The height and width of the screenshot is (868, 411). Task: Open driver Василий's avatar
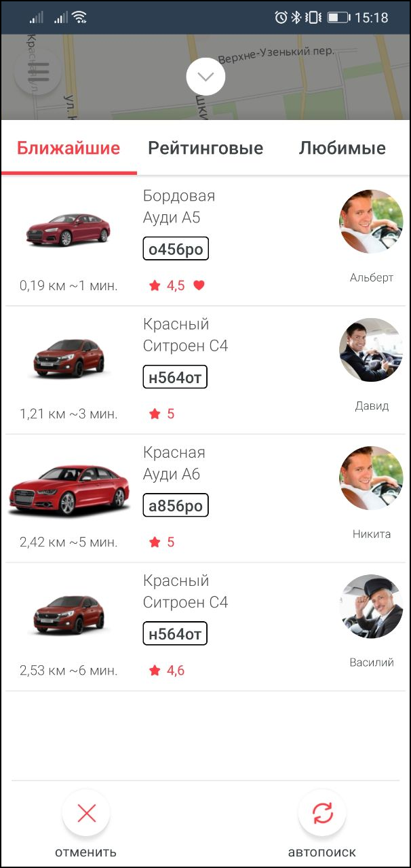coord(371,606)
